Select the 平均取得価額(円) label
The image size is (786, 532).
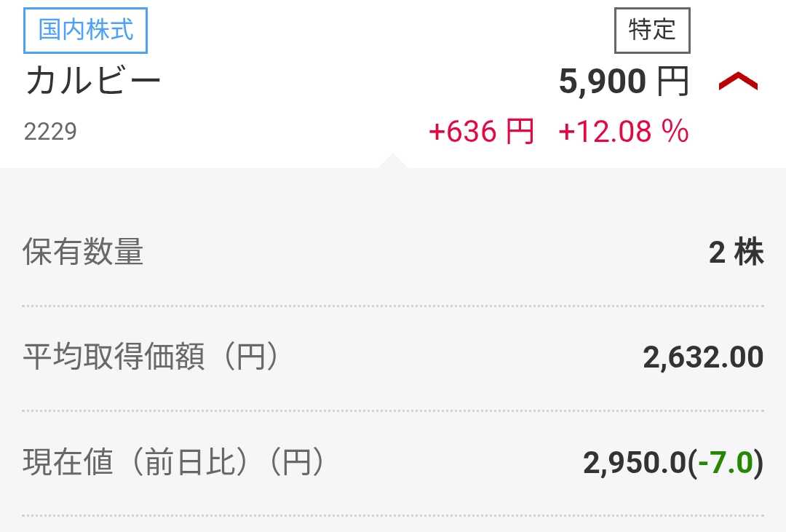coord(151,357)
